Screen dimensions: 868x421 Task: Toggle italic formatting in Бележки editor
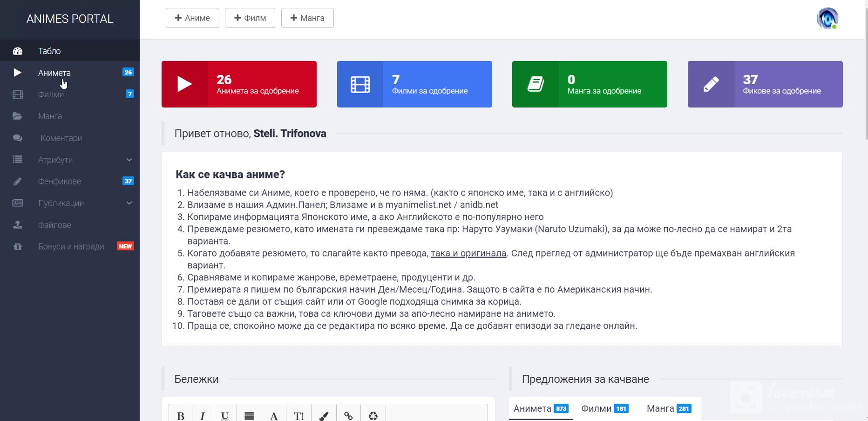203,415
